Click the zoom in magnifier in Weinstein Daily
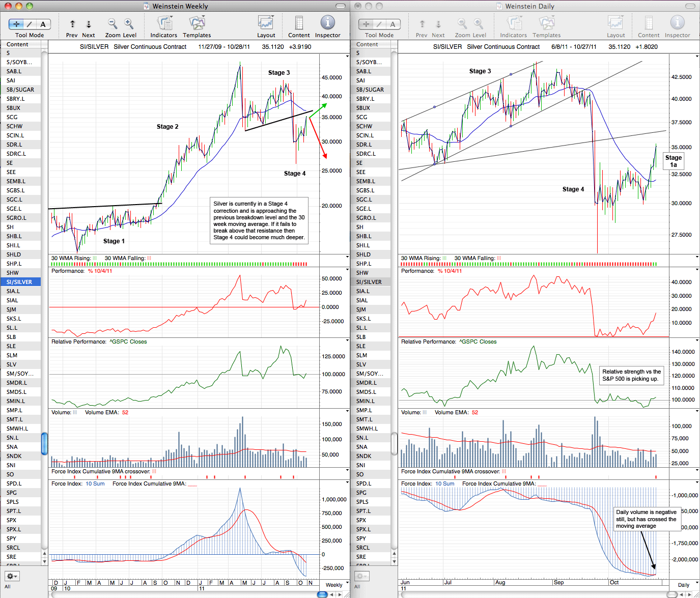 click(479, 23)
